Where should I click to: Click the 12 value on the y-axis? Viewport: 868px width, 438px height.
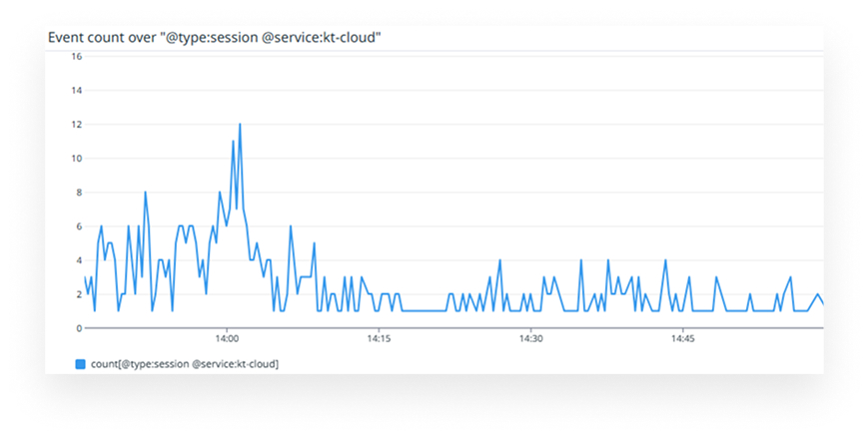pyautogui.click(x=75, y=125)
